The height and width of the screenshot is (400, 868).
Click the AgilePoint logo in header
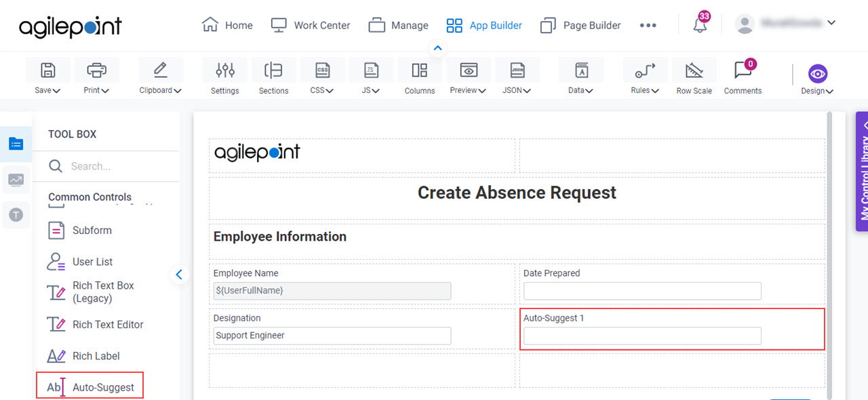point(71,26)
